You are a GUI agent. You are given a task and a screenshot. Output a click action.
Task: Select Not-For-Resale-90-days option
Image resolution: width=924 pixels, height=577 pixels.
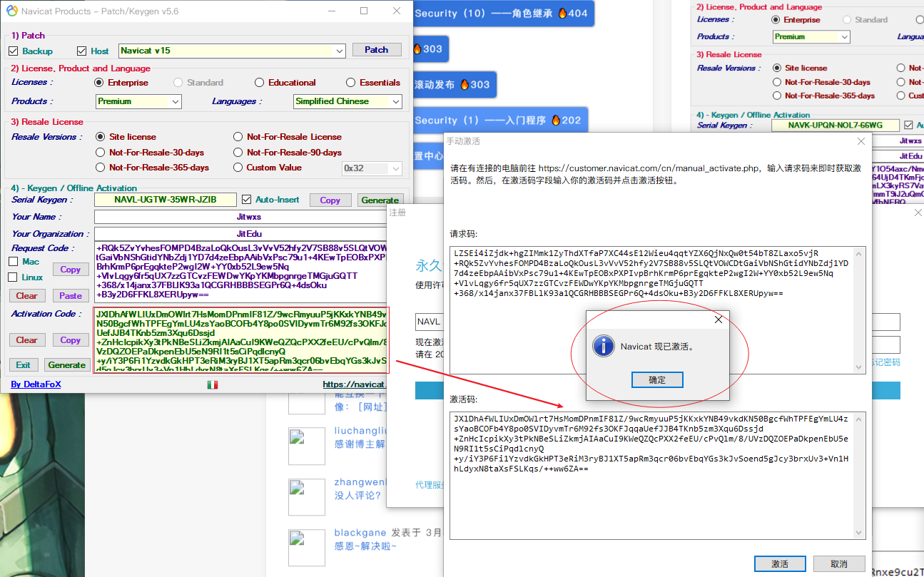pyautogui.click(x=238, y=153)
